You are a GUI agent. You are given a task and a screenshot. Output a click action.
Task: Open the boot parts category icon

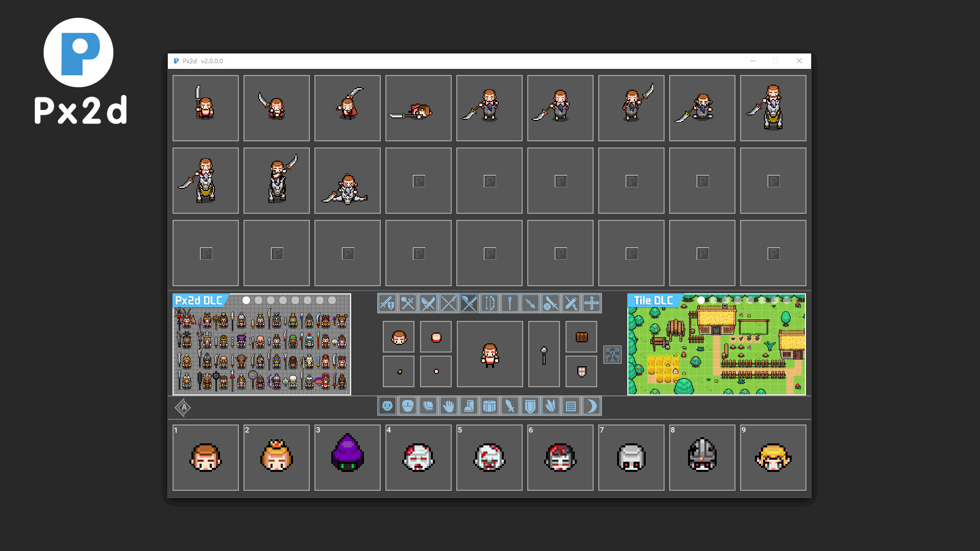click(x=469, y=406)
